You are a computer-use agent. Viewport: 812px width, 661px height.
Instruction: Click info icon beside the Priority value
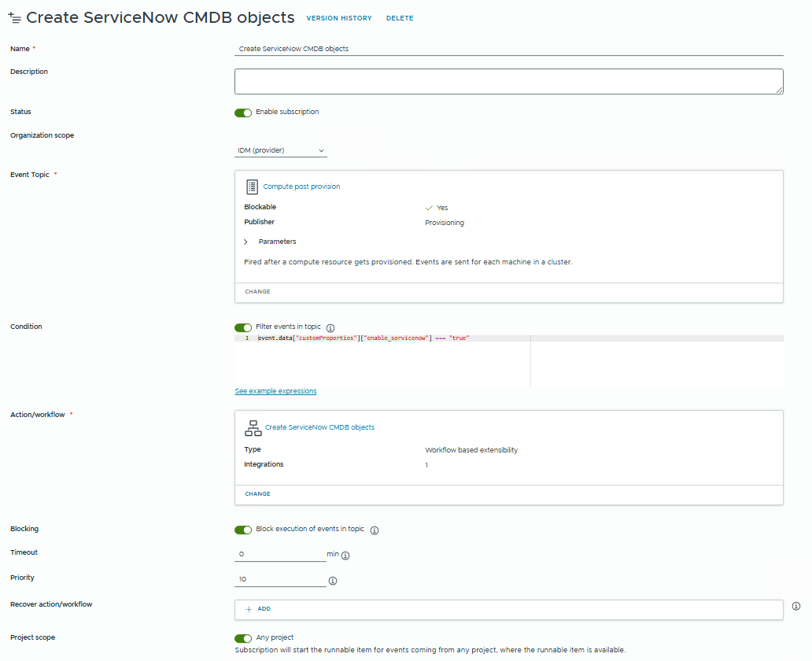tap(333, 581)
